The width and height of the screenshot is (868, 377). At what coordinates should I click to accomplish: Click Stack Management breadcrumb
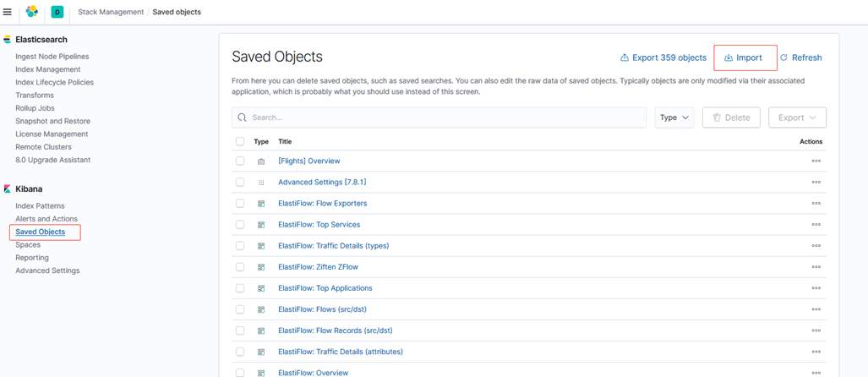[x=111, y=12]
